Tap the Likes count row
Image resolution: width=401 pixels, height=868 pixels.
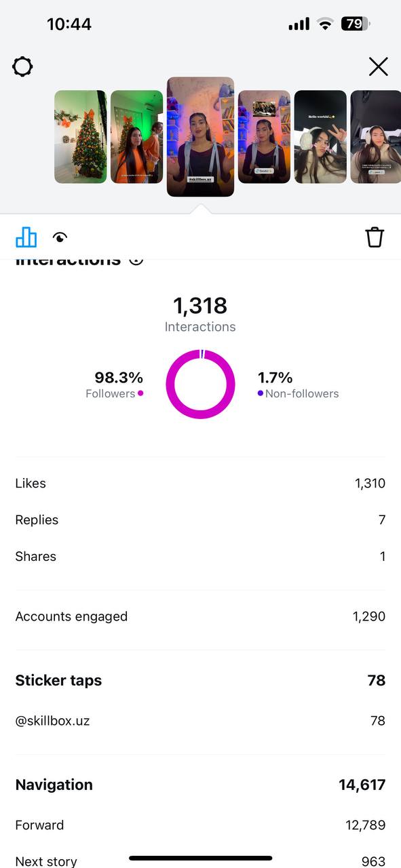pos(200,484)
